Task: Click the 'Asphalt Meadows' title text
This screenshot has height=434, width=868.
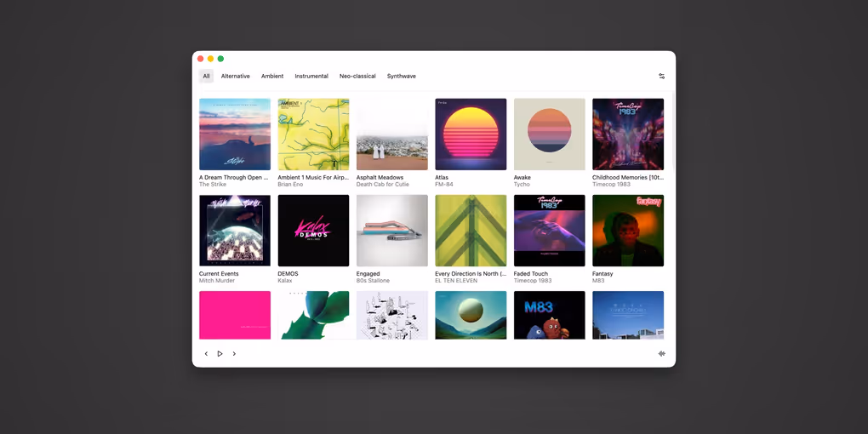Action: [x=380, y=178]
